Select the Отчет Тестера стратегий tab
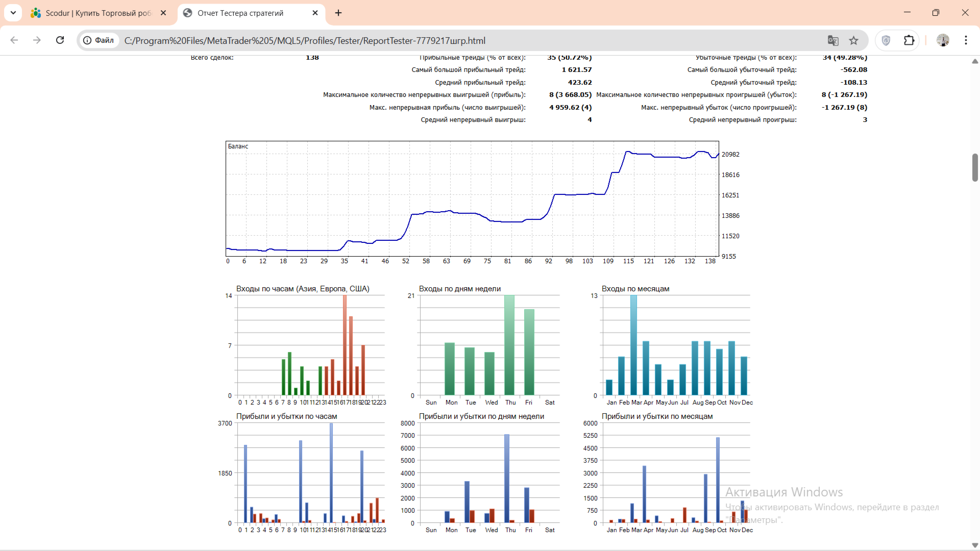This screenshot has width=980, height=551. point(240,13)
